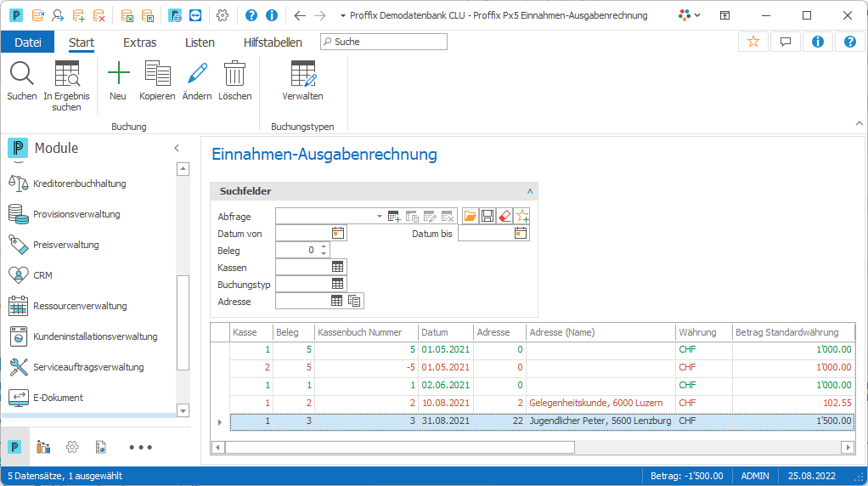868x486 pixels.
Task: Click the TeamViewer icon in title bar
Action: [x=195, y=15]
